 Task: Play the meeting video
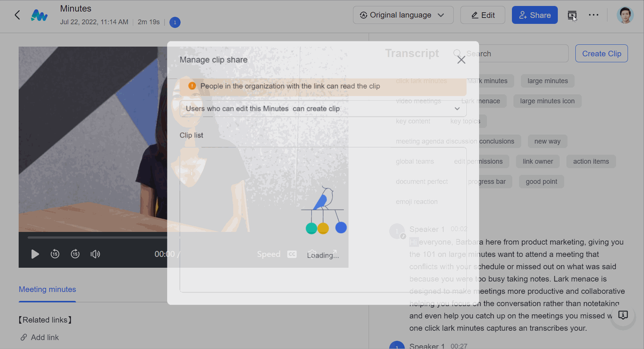(x=35, y=254)
